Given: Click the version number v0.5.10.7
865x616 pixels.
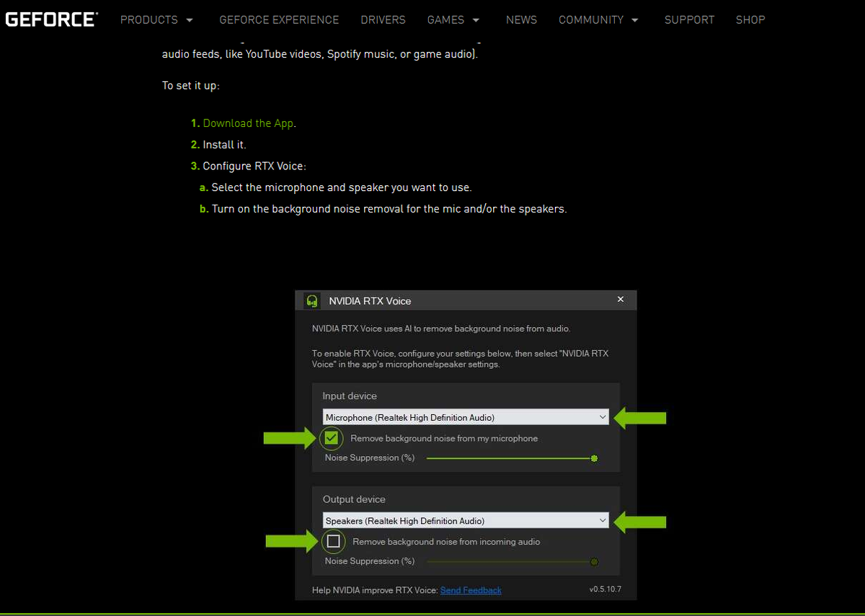Looking at the screenshot, I should click(x=605, y=589).
